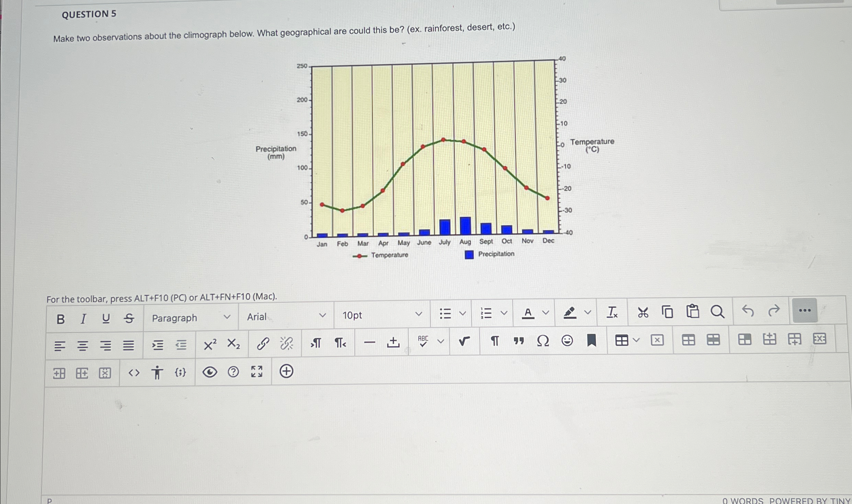Open the math formula editor
Viewport: 852px width, 504px height.
[x=464, y=341]
